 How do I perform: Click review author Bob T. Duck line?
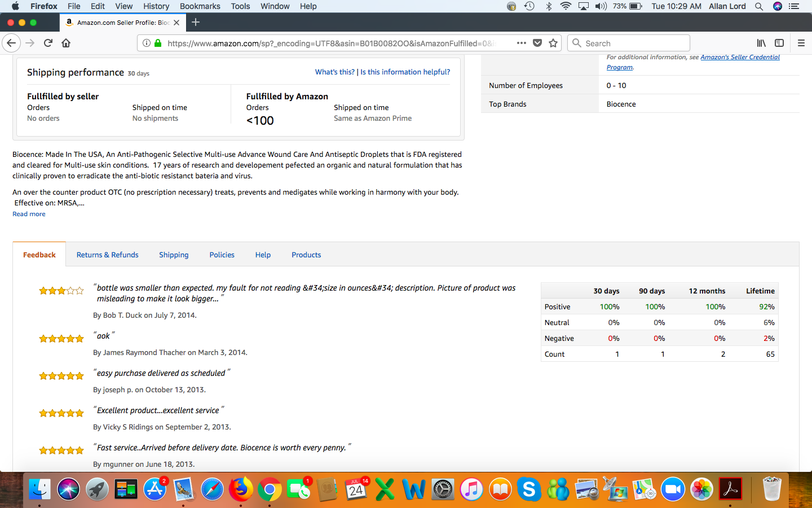(145, 315)
